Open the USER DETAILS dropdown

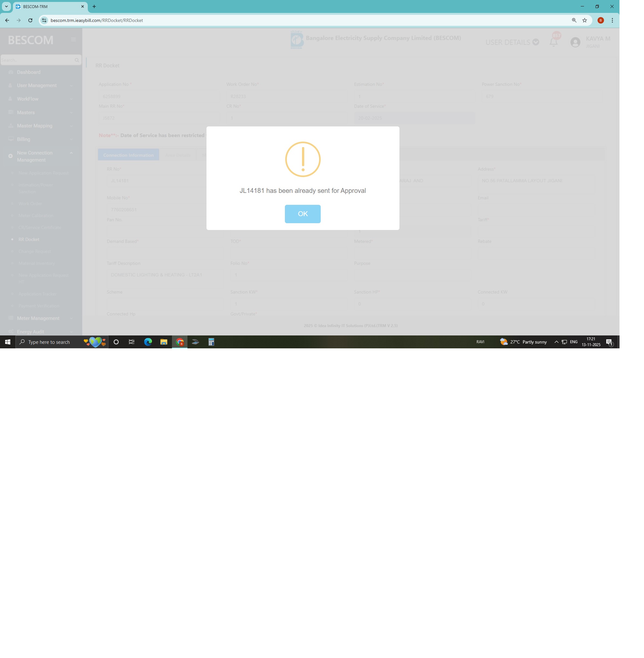click(512, 42)
